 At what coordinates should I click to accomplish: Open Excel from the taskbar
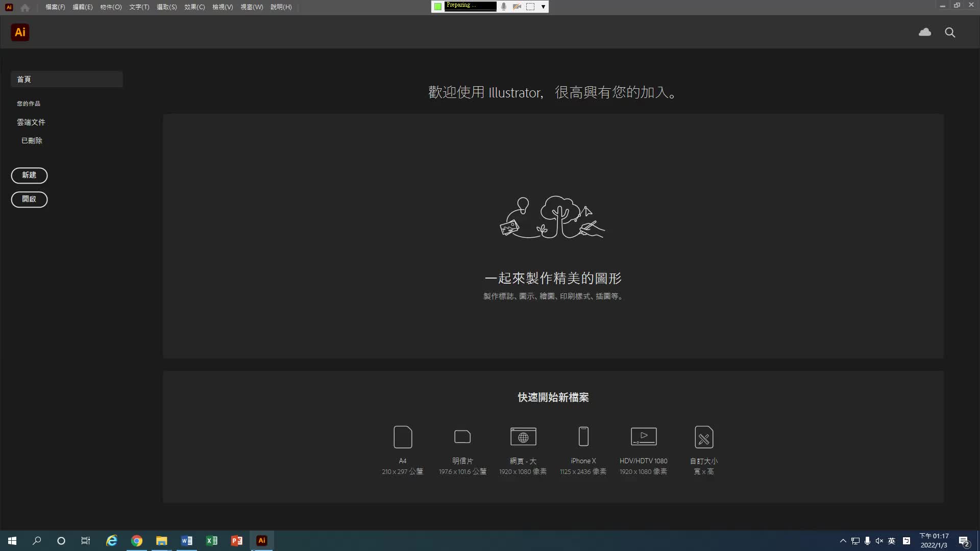211,541
